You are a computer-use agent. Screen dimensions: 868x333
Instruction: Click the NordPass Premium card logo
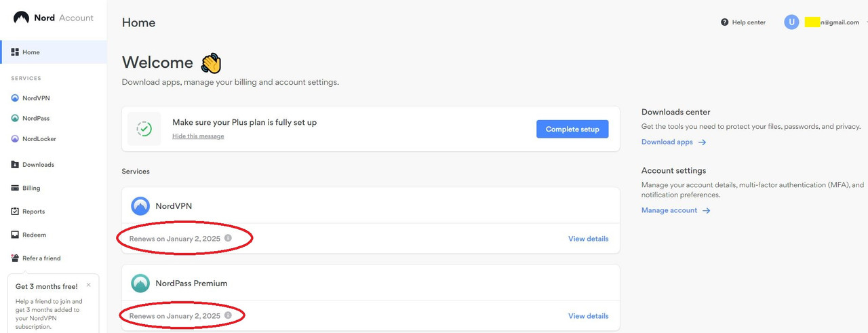pos(140,283)
